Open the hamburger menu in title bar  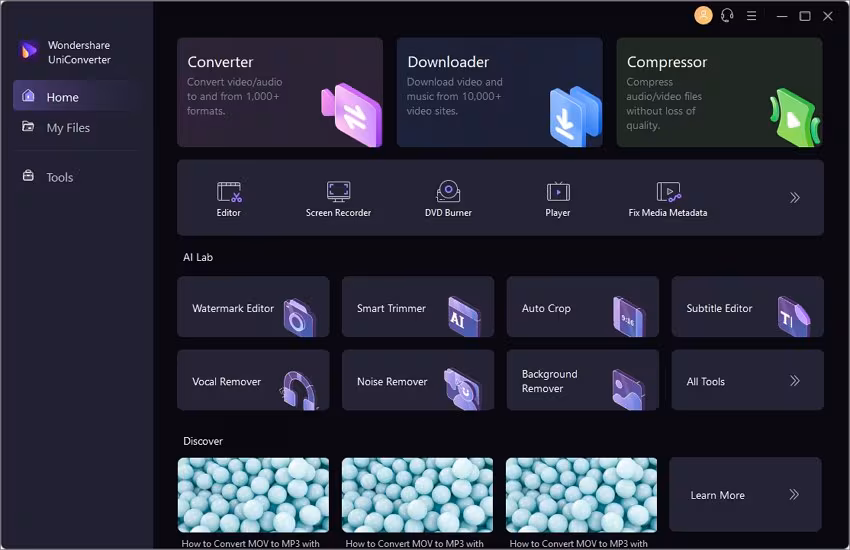click(x=751, y=16)
